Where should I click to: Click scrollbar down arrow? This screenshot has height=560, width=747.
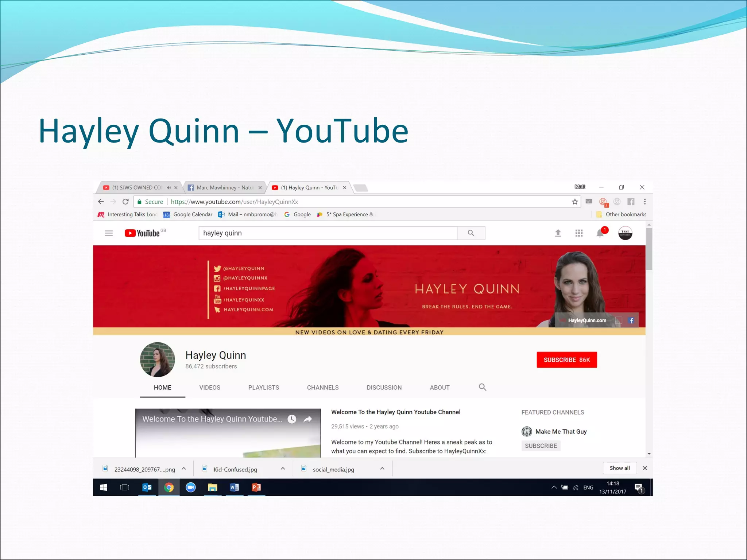click(x=649, y=454)
